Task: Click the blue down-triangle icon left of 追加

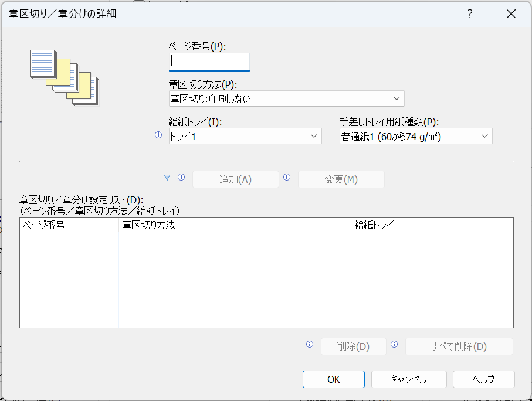Action: click(x=167, y=178)
